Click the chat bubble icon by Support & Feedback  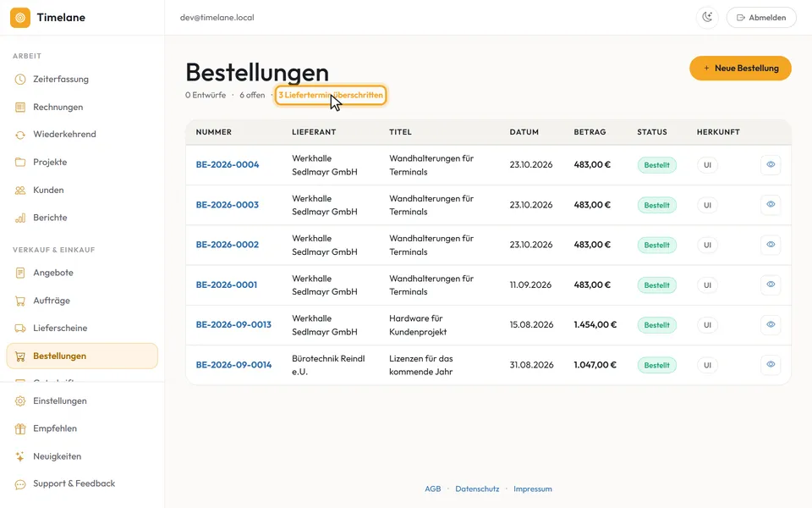click(x=20, y=484)
